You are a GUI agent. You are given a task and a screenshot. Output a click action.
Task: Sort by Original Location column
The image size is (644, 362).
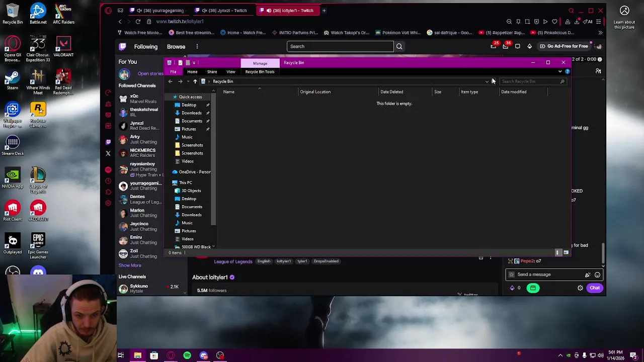click(x=315, y=92)
